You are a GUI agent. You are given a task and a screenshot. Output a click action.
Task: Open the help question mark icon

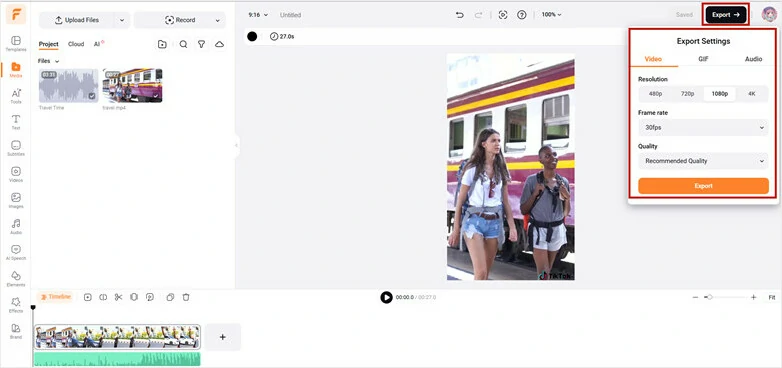[522, 15]
